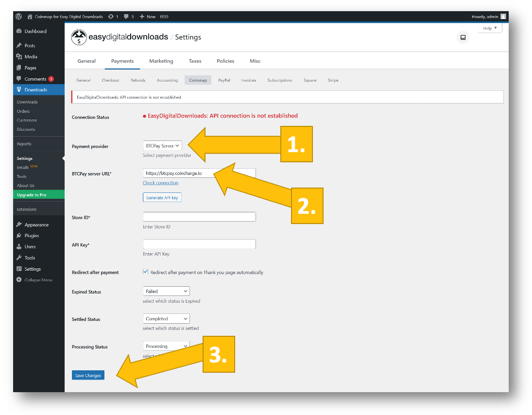The height and width of the screenshot is (415, 532).
Task: Open the comments bubble in admin bar
Action: click(126, 17)
